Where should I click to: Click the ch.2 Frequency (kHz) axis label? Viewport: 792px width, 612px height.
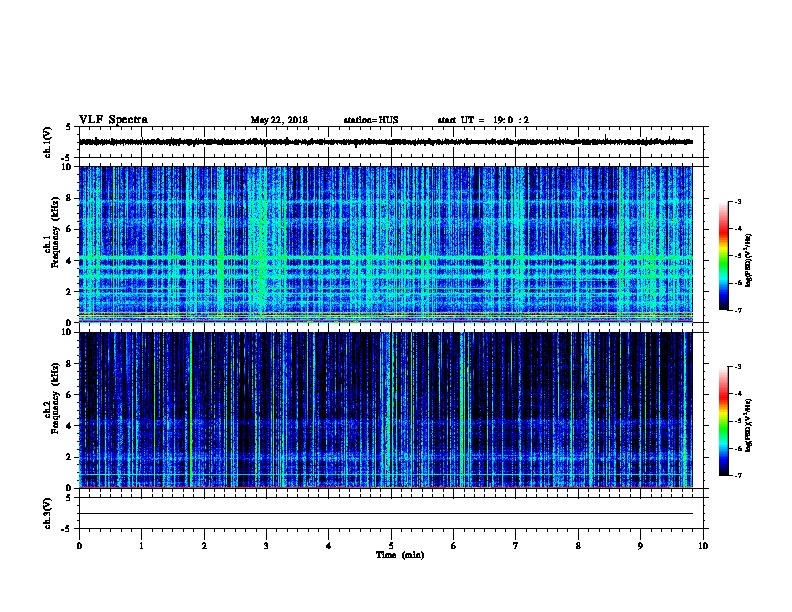pos(51,398)
